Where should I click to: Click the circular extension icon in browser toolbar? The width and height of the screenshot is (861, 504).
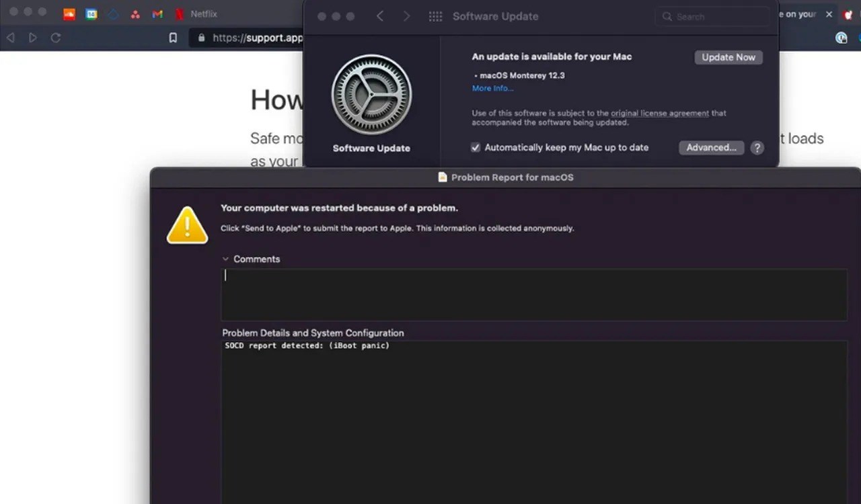click(841, 38)
